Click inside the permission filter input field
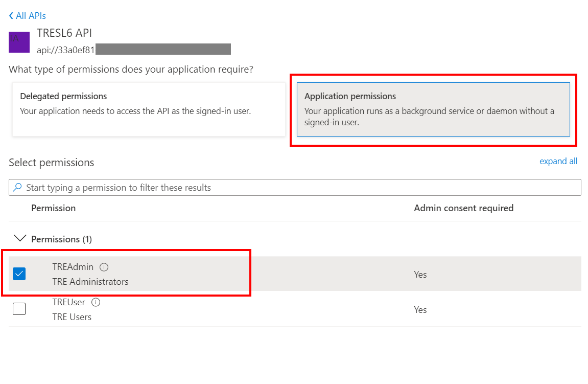This screenshot has width=588, height=384. coord(204,187)
